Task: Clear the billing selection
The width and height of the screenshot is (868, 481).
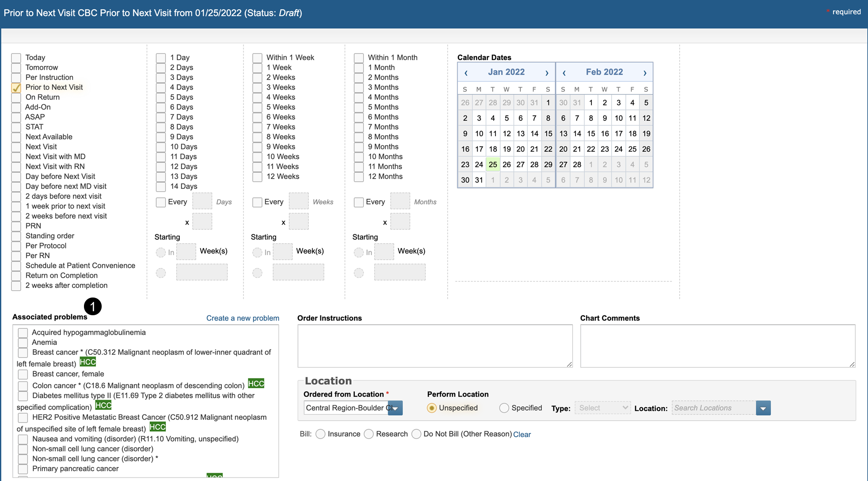Action: (522, 435)
